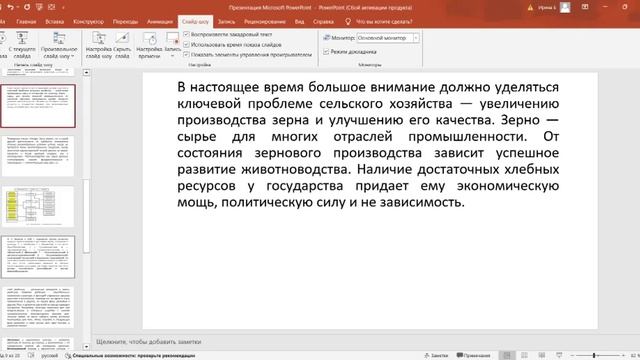Screen dimensions: 640x360
Task: Open the 'Анимация' tab
Action: pos(160,21)
